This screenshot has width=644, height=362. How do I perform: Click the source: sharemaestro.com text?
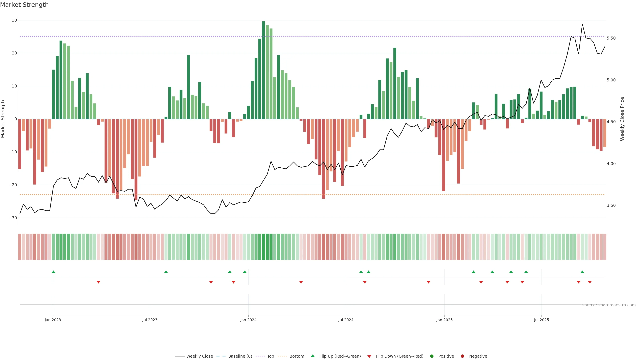609,305
